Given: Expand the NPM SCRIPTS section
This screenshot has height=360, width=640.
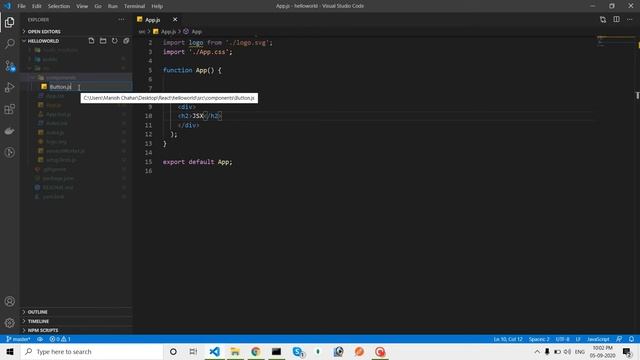Looking at the screenshot, I should click(76, 330).
